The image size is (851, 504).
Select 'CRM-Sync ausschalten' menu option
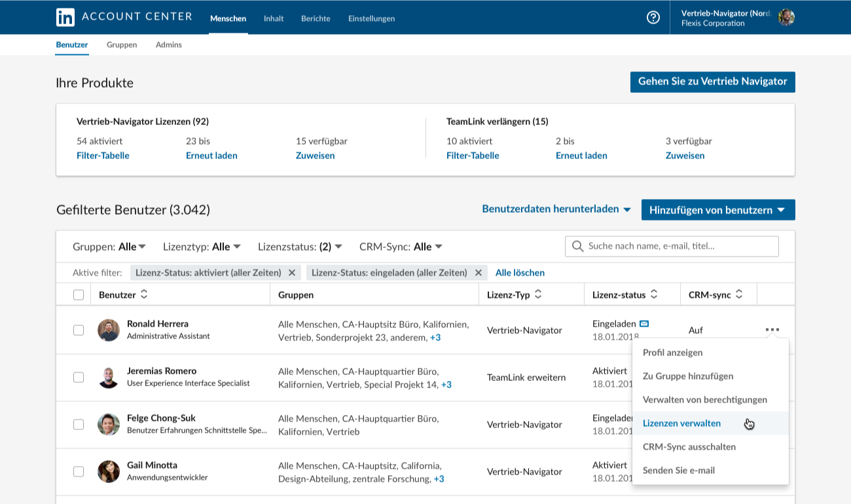[x=710, y=446]
